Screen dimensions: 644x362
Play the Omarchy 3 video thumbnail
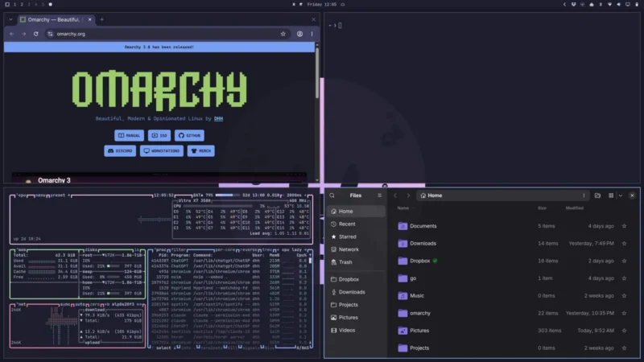coord(159,178)
